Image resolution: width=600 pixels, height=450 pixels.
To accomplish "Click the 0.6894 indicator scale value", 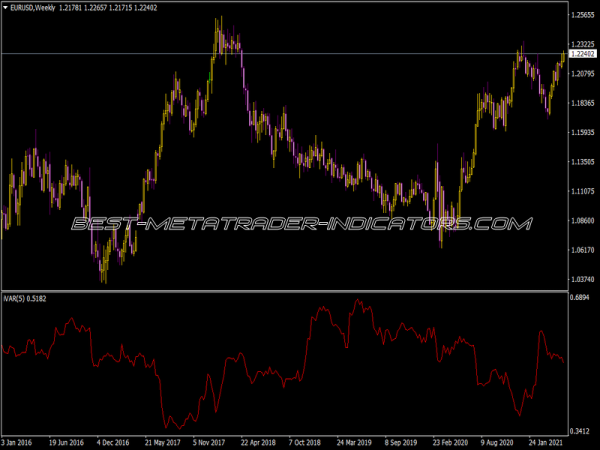I will coord(580,298).
